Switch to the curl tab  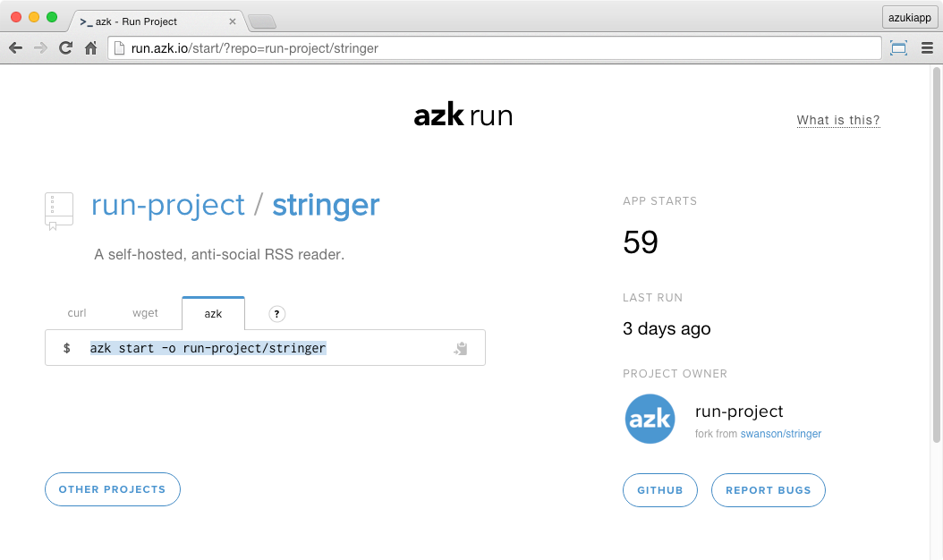(77, 313)
